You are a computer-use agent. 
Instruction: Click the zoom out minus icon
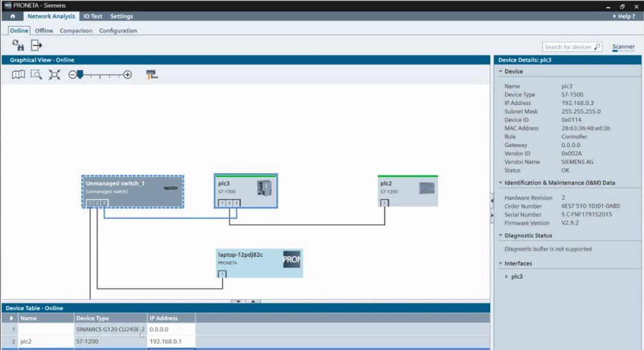72,74
